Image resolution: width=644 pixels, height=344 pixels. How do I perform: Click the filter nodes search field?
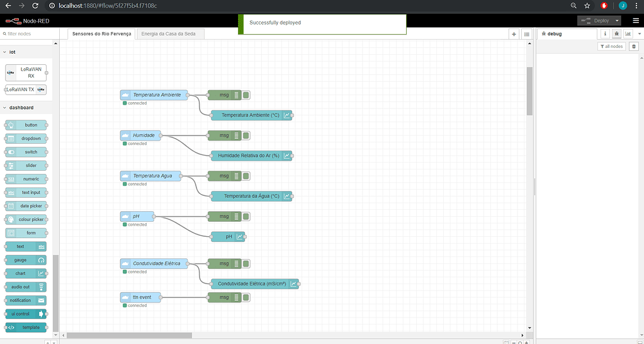(x=28, y=34)
